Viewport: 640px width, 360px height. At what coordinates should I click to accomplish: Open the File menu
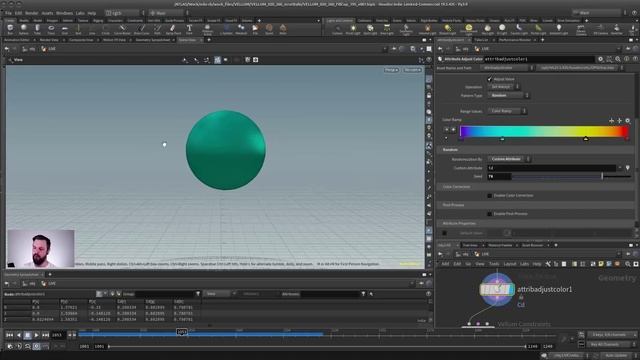click(8, 13)
